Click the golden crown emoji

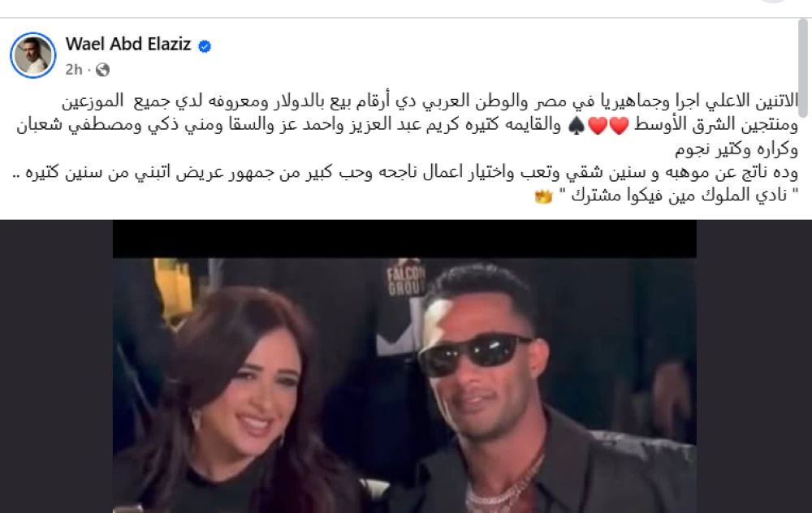click(x=544, y=196)
